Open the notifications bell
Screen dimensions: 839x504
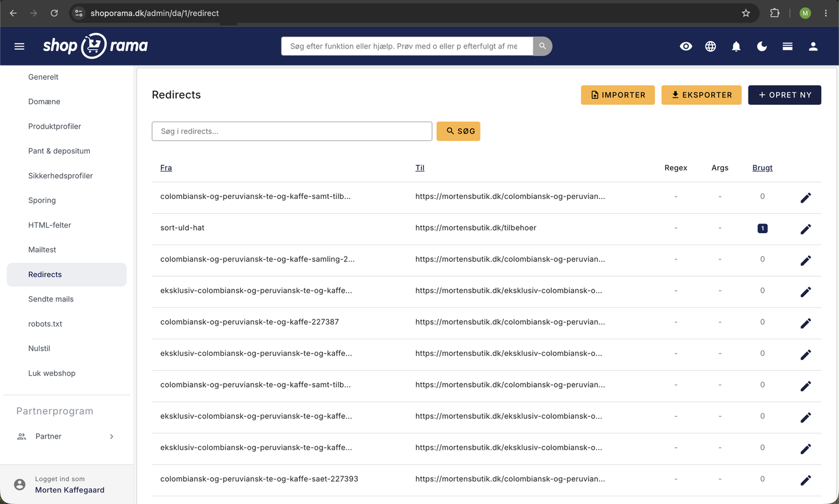(737, 46)
